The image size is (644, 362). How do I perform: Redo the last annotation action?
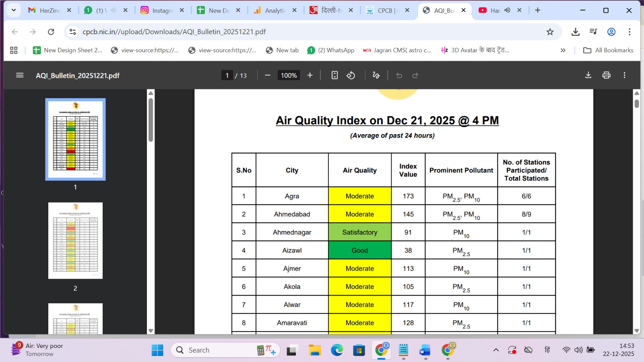point(415,75)
